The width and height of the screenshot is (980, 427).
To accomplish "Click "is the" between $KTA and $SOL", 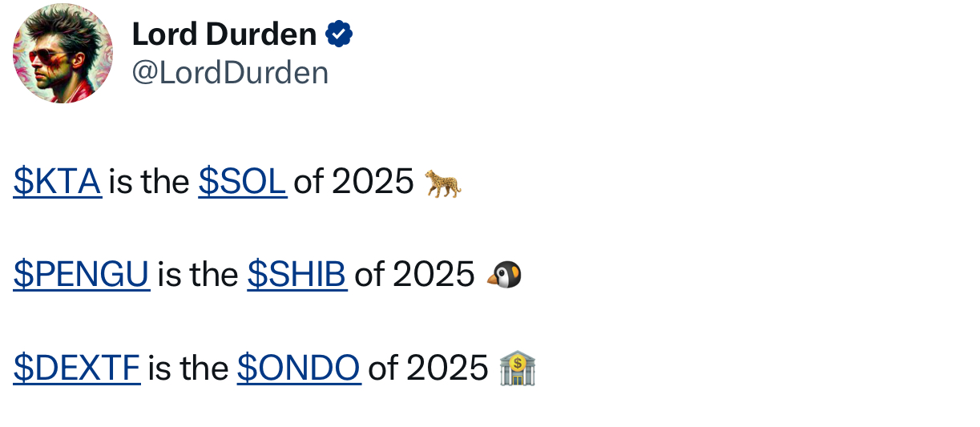I will coord(149,183).
